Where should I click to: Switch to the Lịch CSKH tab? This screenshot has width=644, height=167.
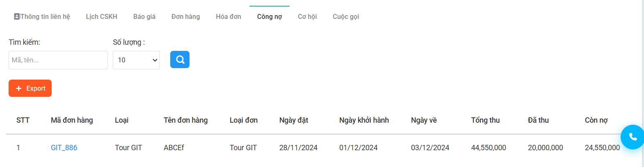coord(101,16)
